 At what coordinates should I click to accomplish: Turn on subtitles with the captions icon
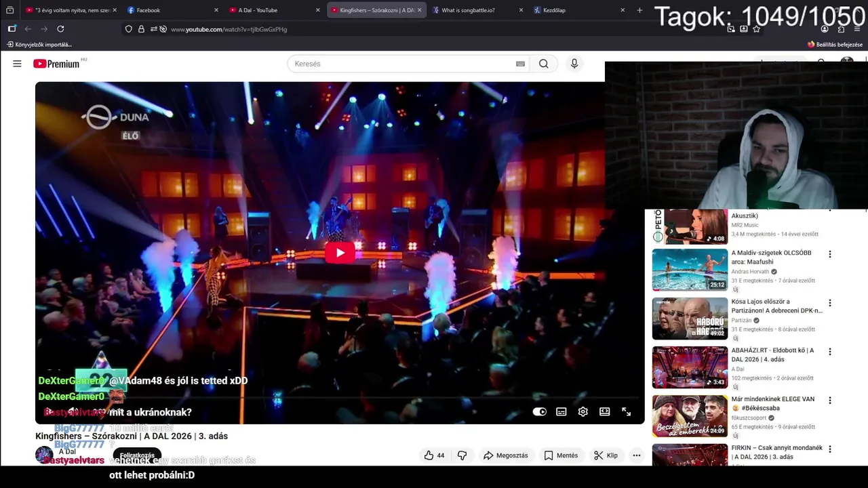coord(561,411)
